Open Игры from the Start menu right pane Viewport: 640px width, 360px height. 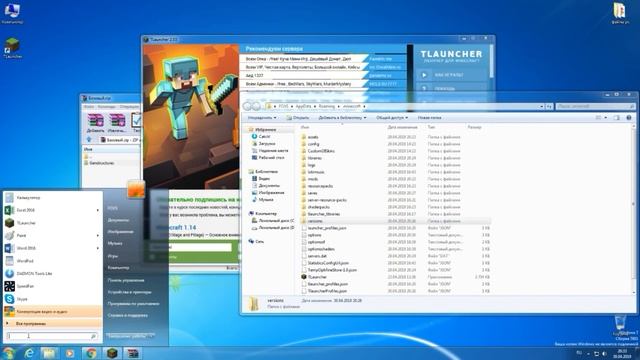(x=113, y=256)
